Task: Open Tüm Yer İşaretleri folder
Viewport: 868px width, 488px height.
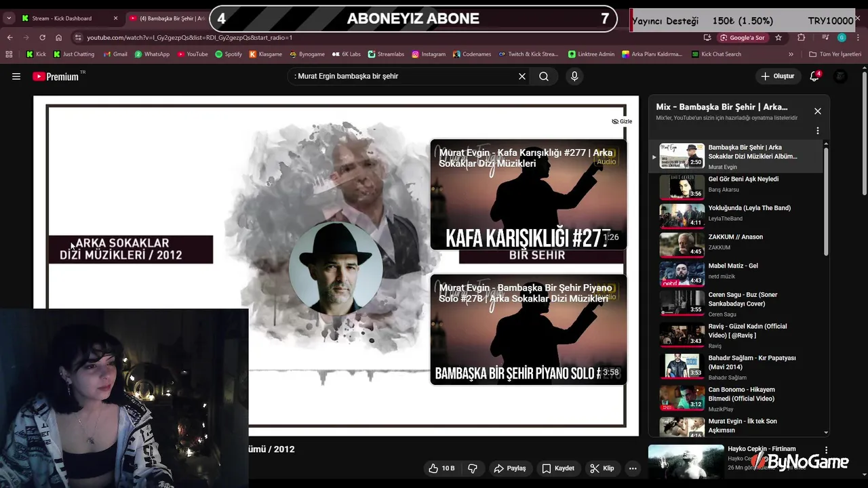Action: click(x=835, y=54)
